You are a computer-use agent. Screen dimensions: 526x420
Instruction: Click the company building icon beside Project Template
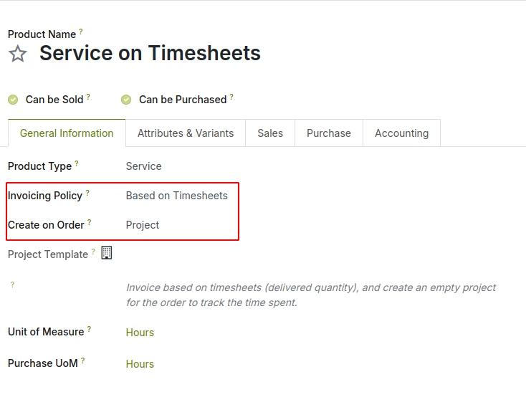107,252
